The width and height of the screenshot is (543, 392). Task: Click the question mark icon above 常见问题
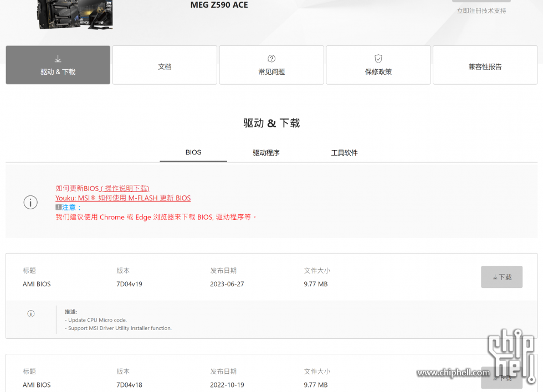pos(271,59)
